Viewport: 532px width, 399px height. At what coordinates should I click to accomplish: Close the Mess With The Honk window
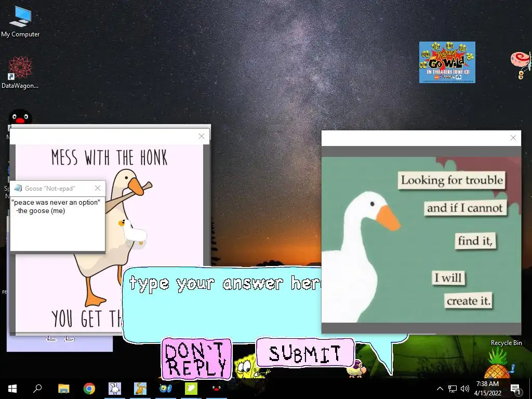coord(202,136)
